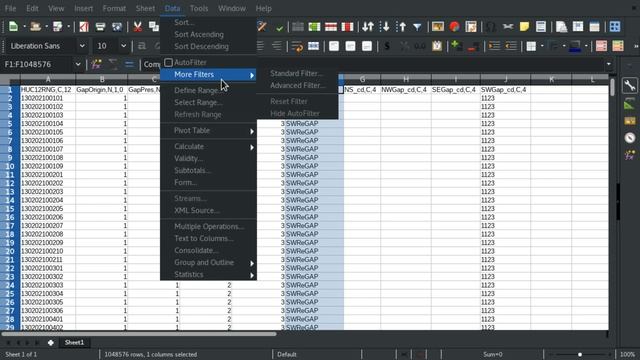Select row 10 header
Screen dimensions: 640x360
pyautogui.click(x=10, y=166)
